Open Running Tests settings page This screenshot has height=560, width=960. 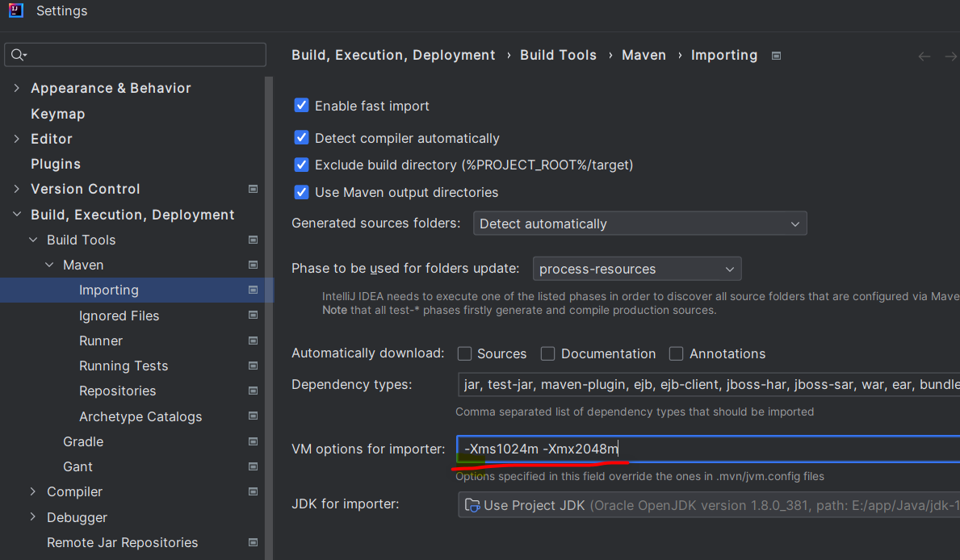click(123, 366)
